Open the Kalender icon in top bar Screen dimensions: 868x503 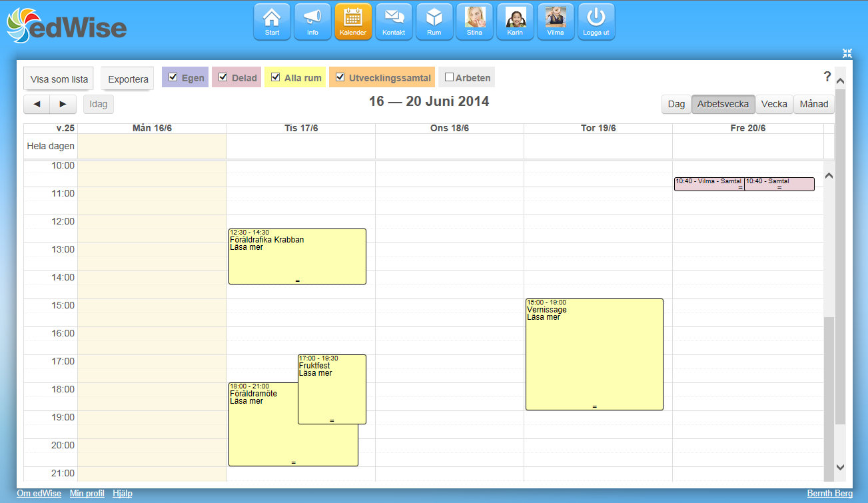tap(353, 22)
